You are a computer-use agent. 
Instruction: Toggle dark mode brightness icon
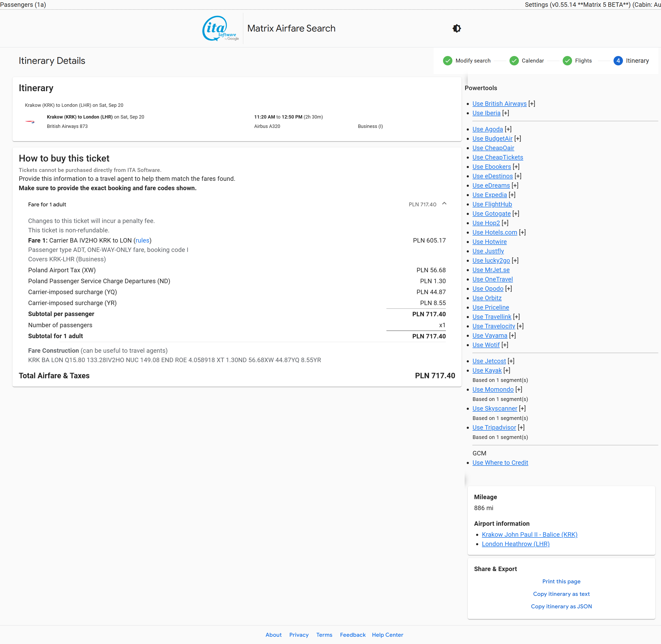[x=457, y=28]
